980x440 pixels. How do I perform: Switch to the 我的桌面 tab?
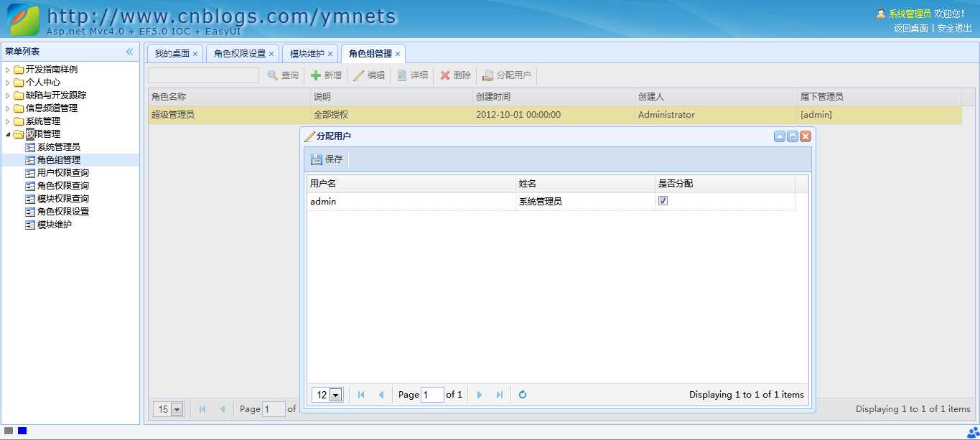click(170, 52)
